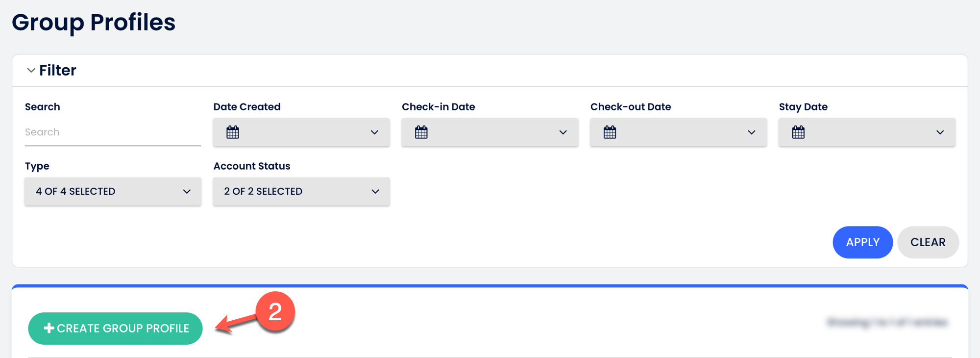This screenshot has height=358, width=980.
Task: Click the Stay Date calendar icon
Action: [798, 132]
